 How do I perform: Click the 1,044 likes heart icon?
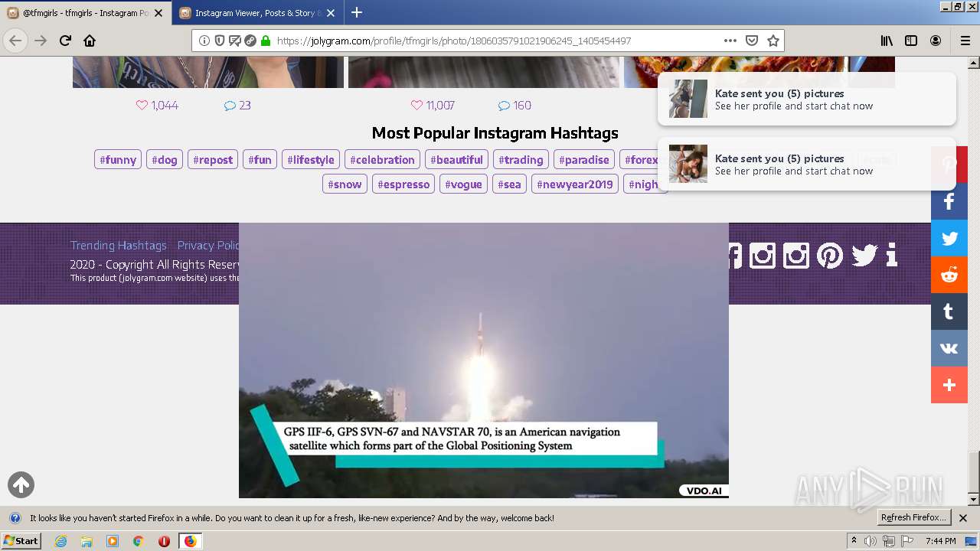pos(142,106)
